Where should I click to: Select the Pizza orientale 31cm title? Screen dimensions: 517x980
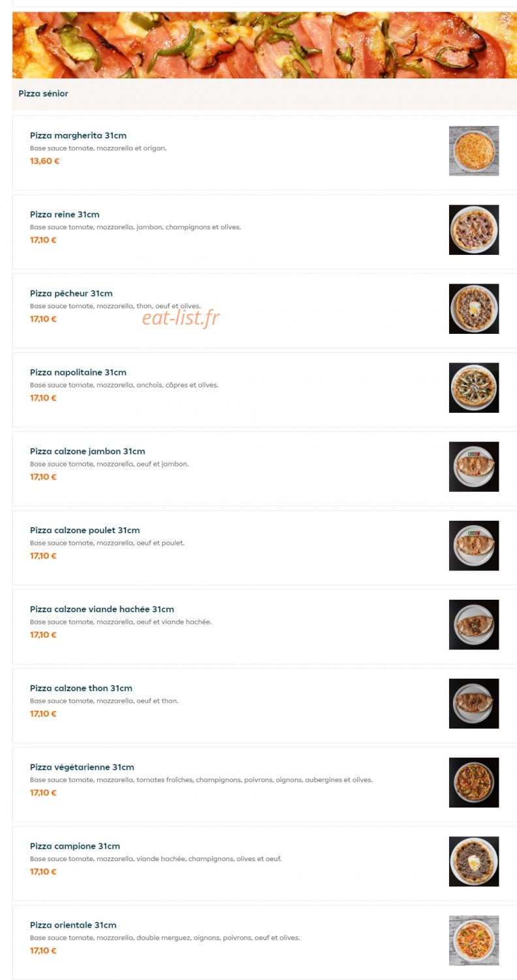(73, 925)
